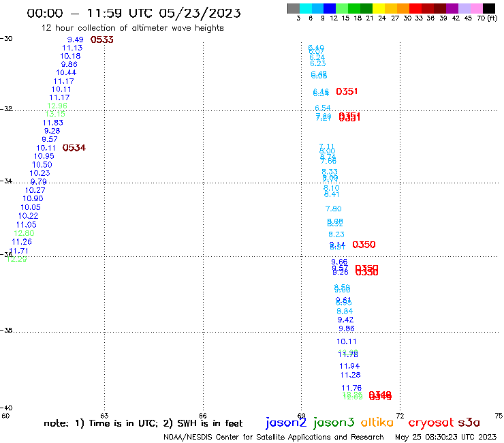Click the s3a legend label
Viewport: 504px width, 443px height.
[x=469, y=422]
